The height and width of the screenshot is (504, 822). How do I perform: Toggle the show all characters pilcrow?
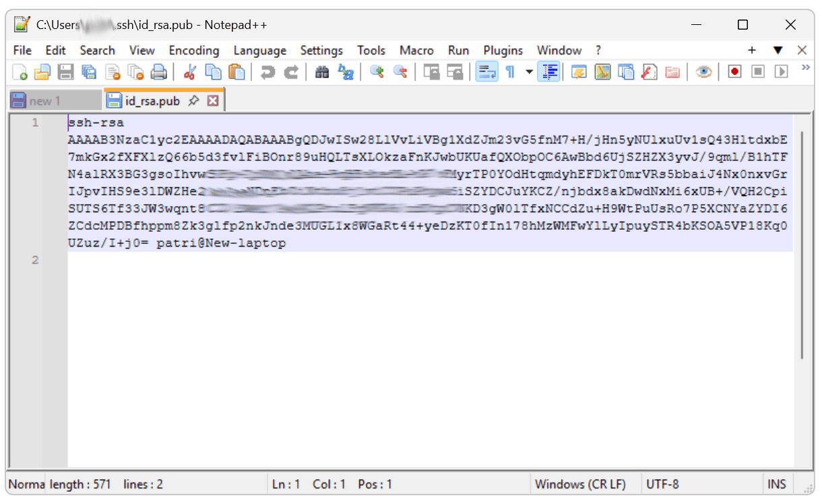[510, 71]
